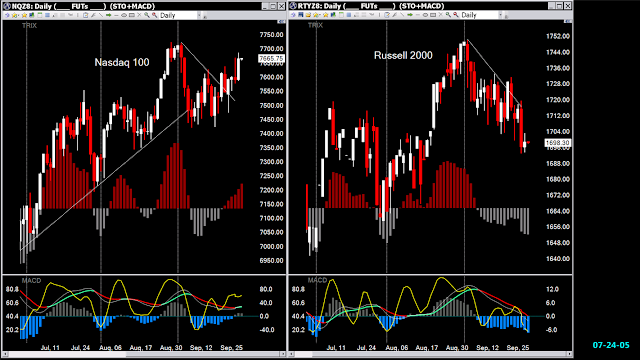Viewport: 640px width, 360px height.
Task: Click the 7665.75 current price label
Action: click(x=271, y=59)
